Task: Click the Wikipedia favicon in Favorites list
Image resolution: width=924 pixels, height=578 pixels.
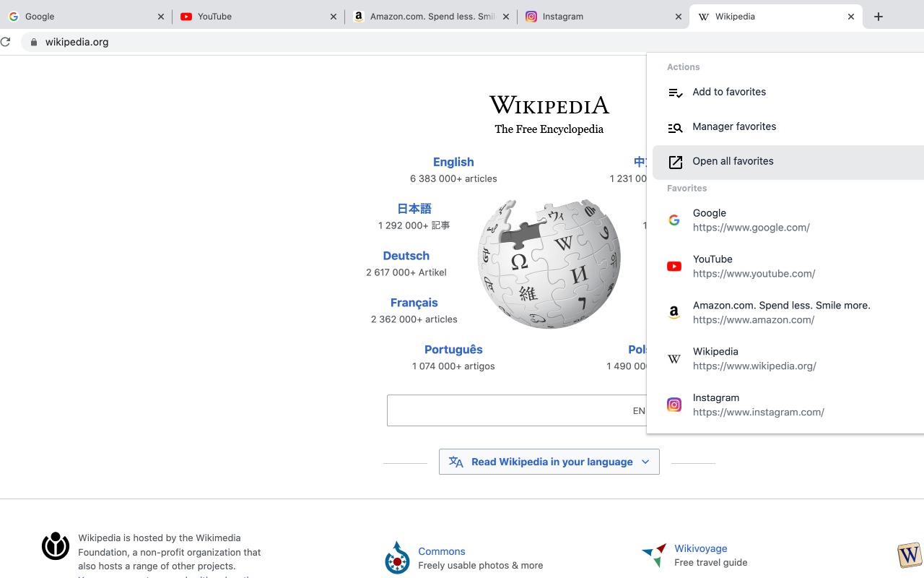Action: [674, 359]
